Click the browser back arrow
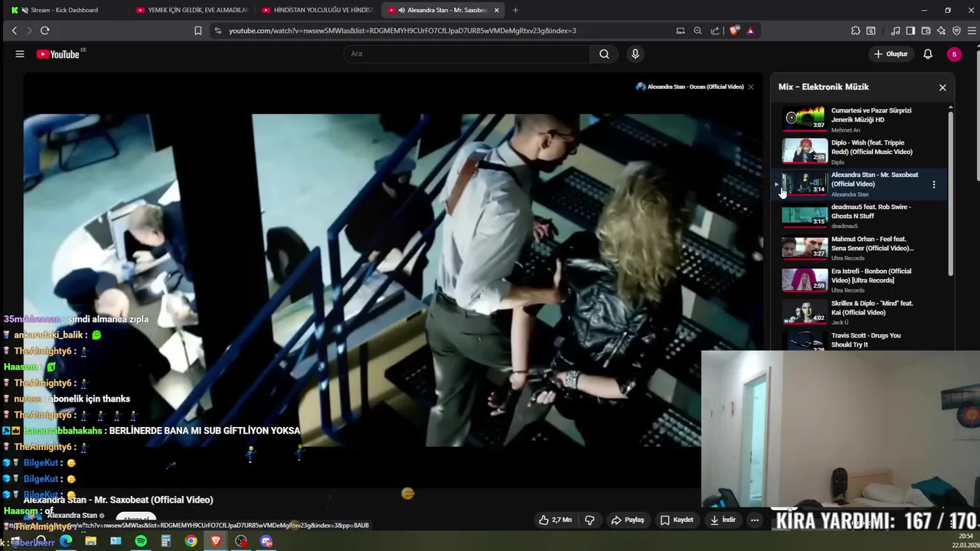This screenshot has height=551, width=980. pos(15,31)
